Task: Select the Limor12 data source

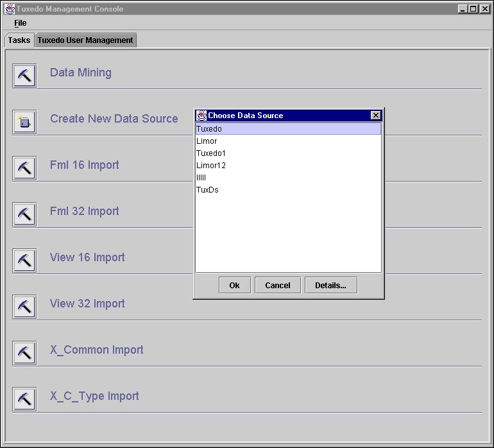Action: point(288,166)
